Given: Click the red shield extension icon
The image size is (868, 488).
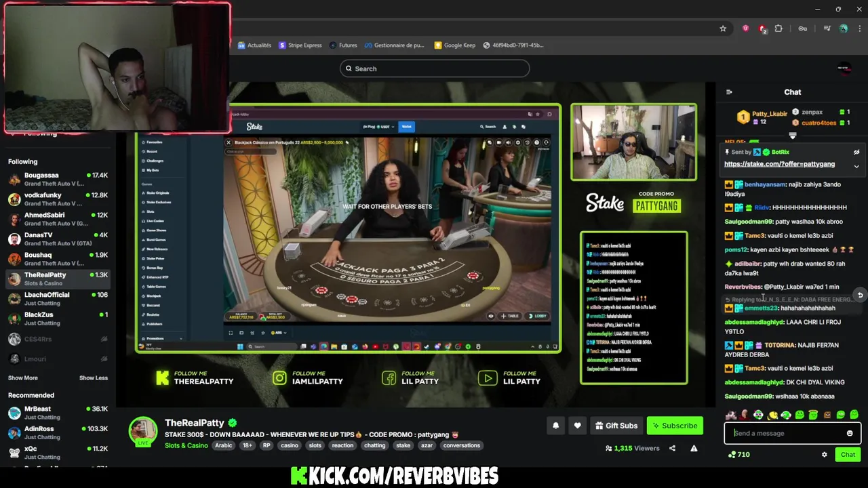Looking at the screenshot, I should point(746,28).
